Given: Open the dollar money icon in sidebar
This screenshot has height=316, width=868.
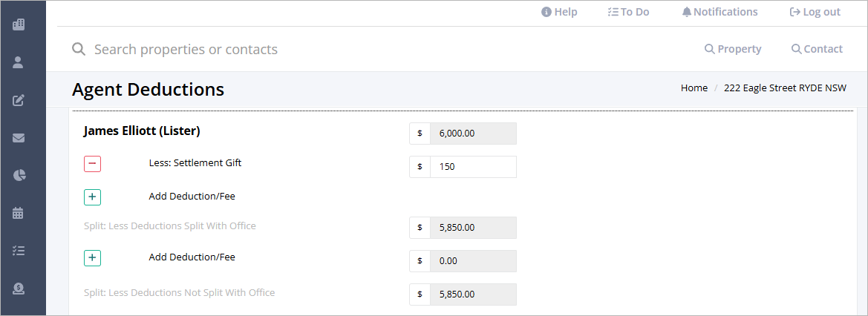Looking at the screenshot, I should [x=19, y=289].
